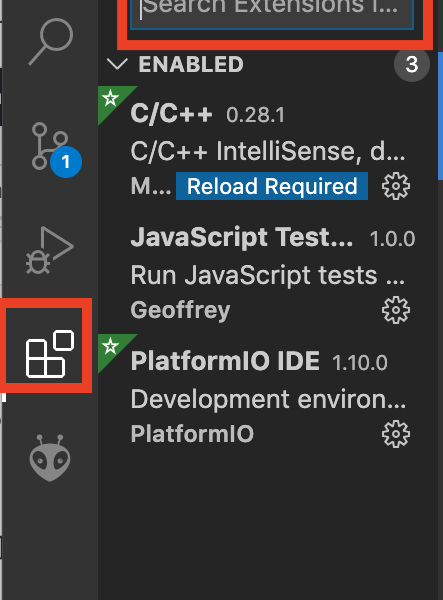The height and width of the screenshot is (600, 443).
Task: Open gear menu for C/C++ extension
Action: point(396,186)
